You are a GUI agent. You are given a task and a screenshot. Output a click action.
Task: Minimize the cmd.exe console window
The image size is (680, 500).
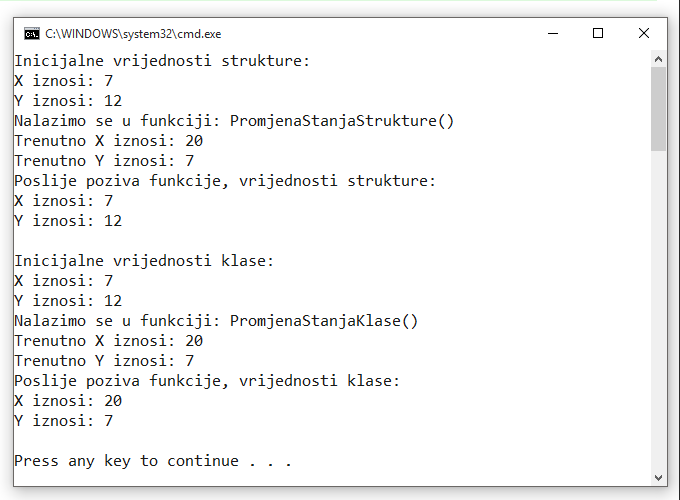553,33
